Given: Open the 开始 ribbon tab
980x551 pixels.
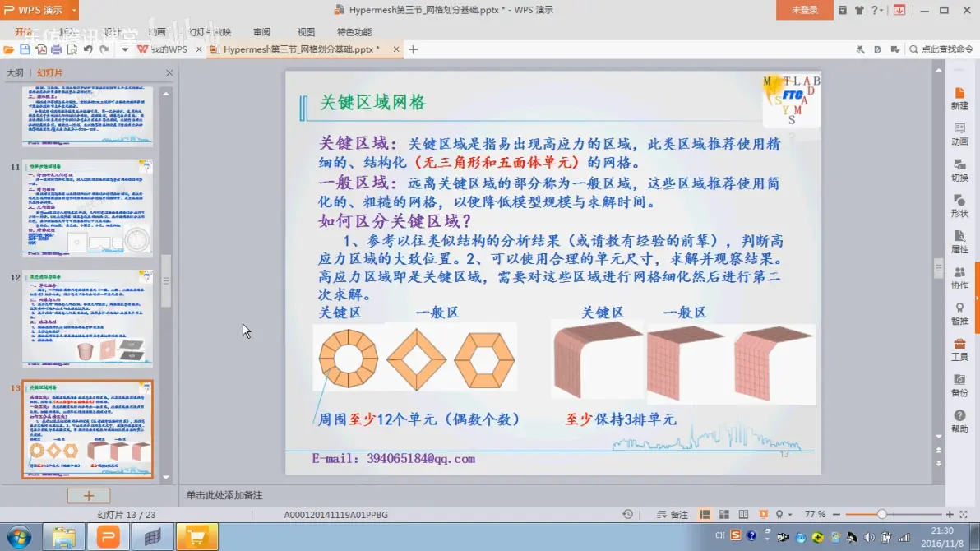Looking at the screenshot, I should point(23,32).
